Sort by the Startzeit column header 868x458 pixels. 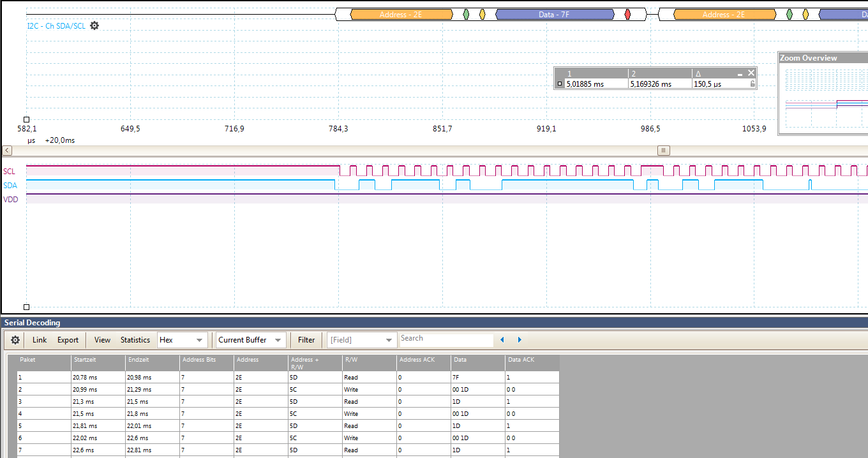click(98, 363)
